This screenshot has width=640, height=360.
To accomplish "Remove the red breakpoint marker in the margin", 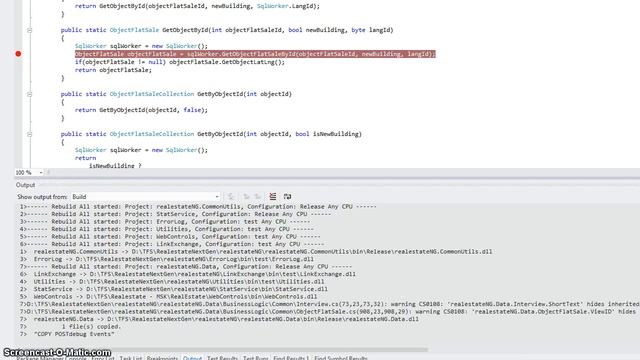I will pyautogui.click(x=18, y=54).
